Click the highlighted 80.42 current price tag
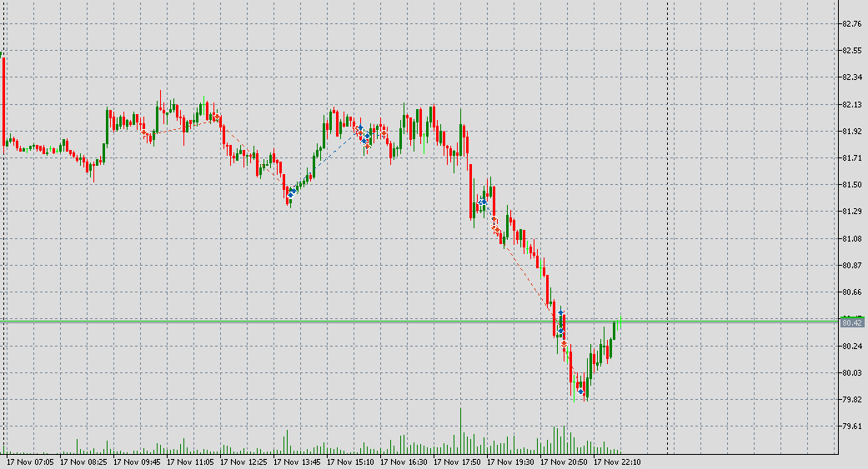 (852, 322)
